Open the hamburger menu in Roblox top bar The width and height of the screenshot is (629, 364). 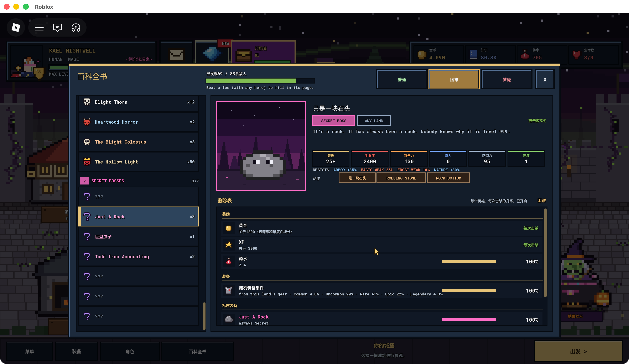(x=39, y=27)
